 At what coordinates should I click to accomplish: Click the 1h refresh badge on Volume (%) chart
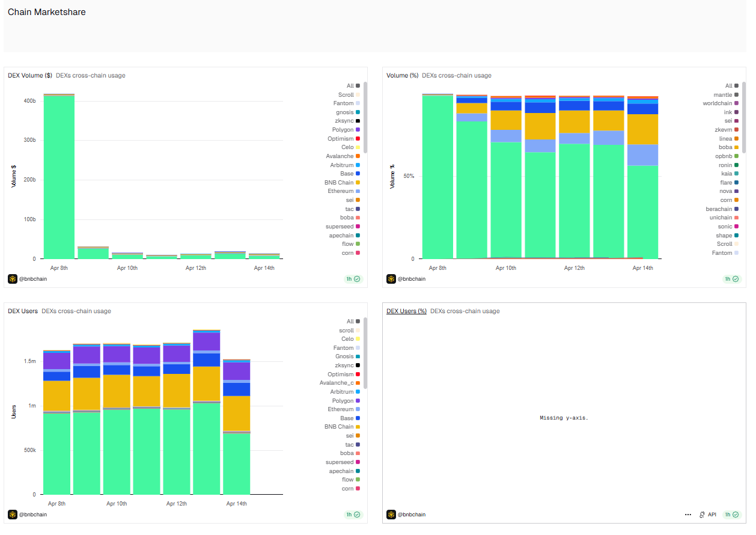tap(731, 279)
